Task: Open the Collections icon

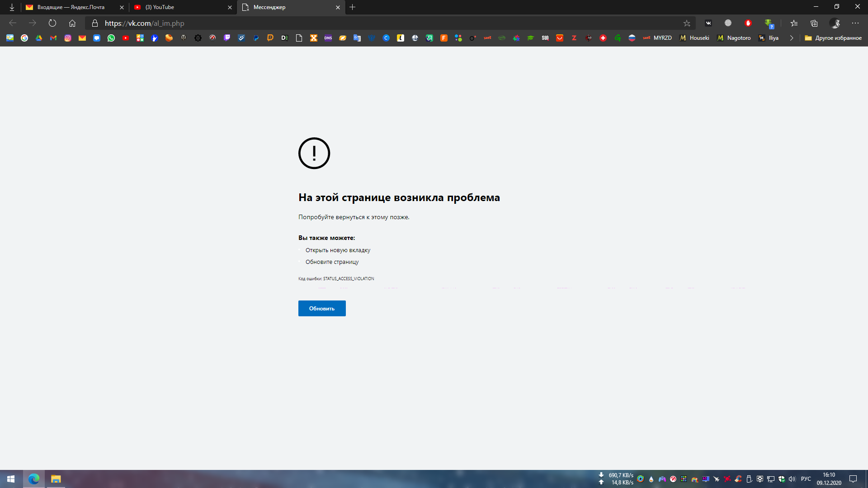Action: point(814,23)
